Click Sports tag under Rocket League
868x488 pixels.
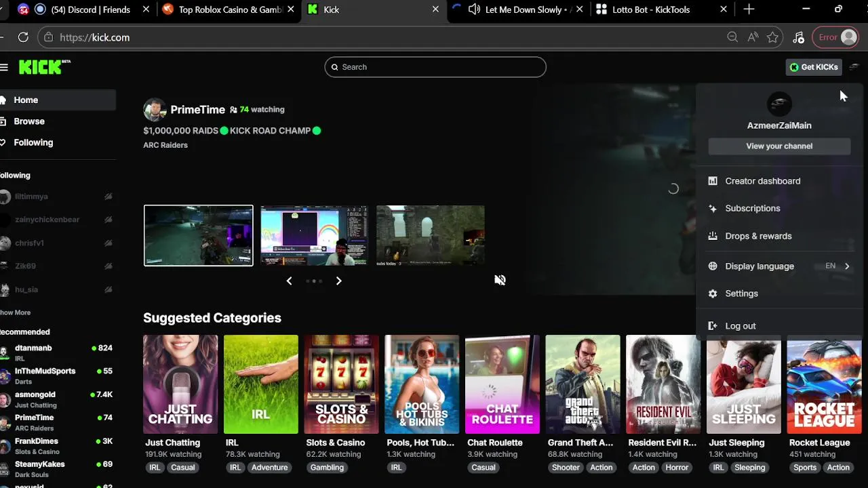point(805,467)
